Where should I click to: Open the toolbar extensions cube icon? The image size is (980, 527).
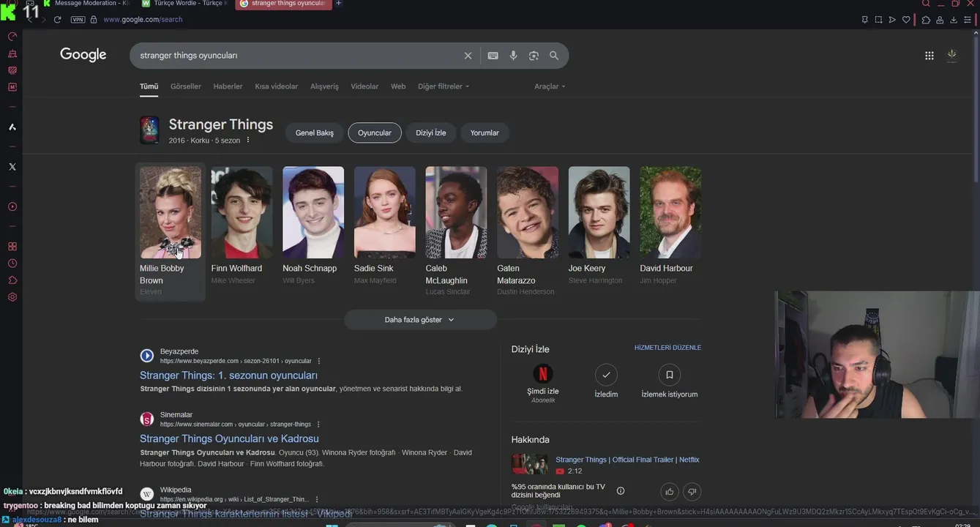[x=926, y=20]
